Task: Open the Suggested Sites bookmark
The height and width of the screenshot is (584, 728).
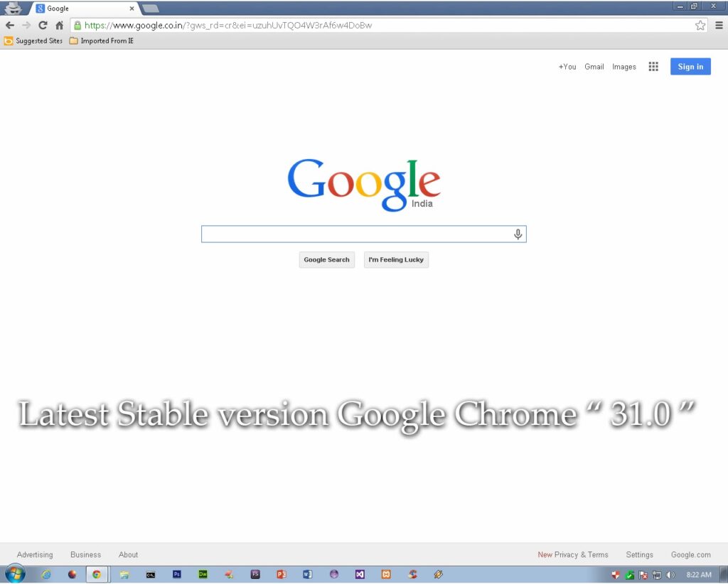Action: (33, 40)
